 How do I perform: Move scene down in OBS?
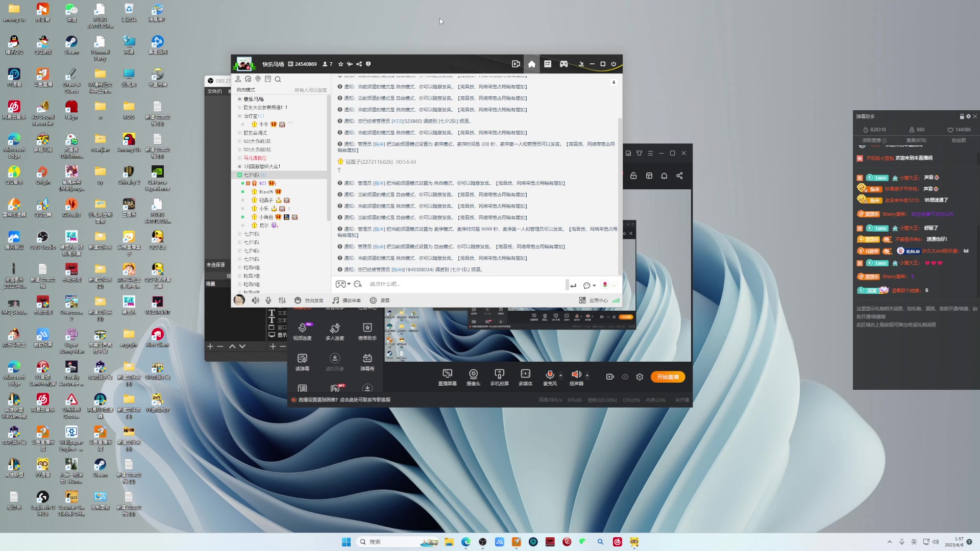tap(242, 346)
